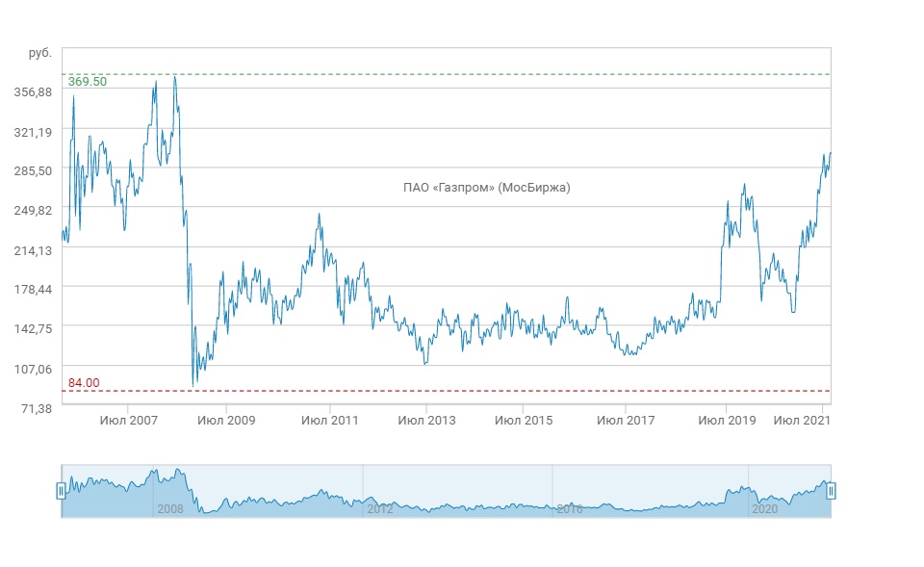The image size is (924, 567).
Task: Click the Июл 2007 x-axis label
Action: tap(129, 421)
